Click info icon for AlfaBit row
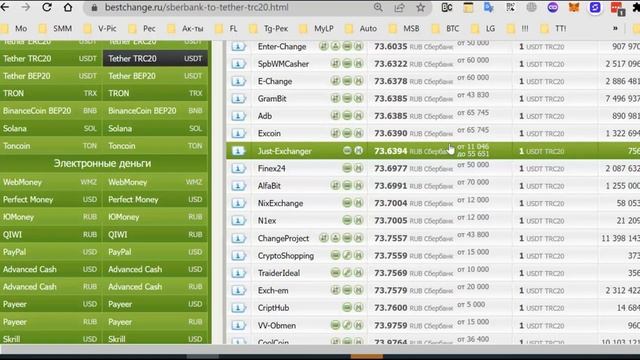This screenshot has width=640, height=360. coord(238,186)
